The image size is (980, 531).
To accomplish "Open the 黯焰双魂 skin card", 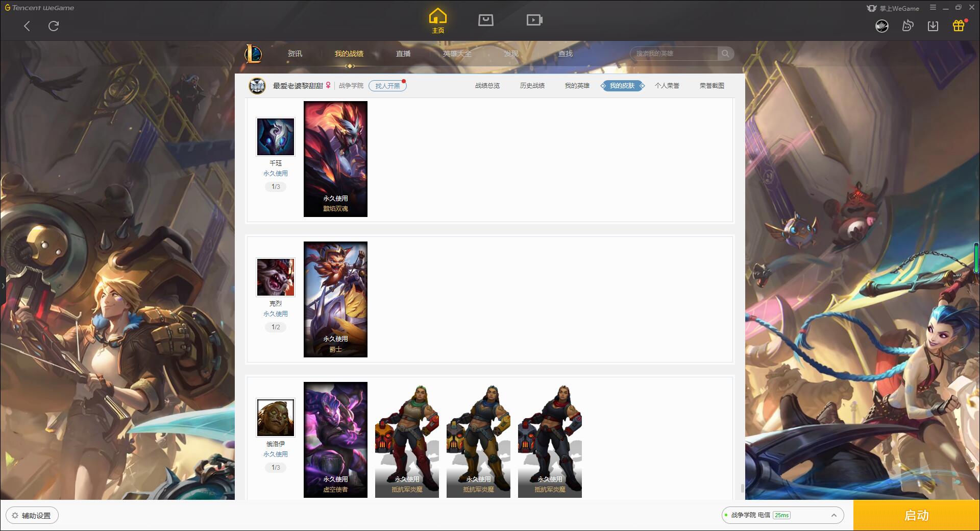I will pyautogui.click(x=335, y=159).
